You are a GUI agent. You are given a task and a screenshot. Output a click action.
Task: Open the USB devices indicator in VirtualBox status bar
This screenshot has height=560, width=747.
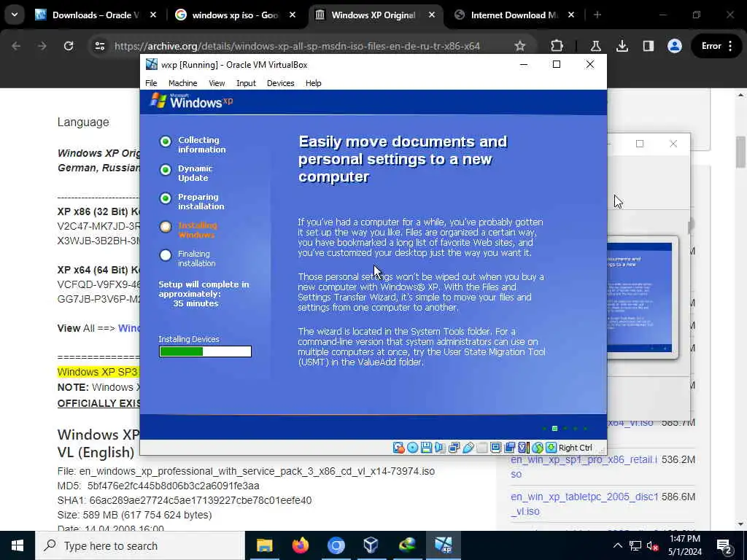pos(468,448)
